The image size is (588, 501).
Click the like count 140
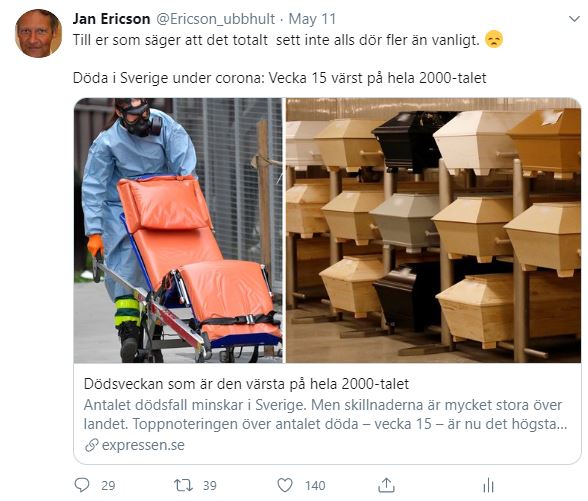coord(315,486)
